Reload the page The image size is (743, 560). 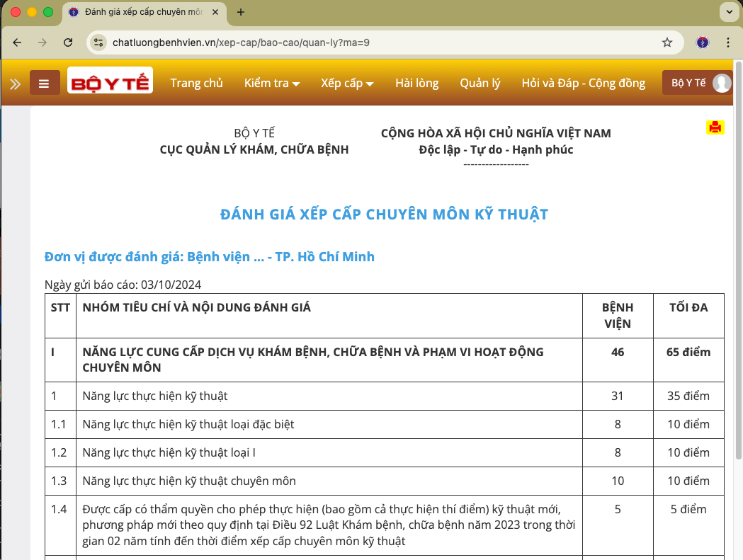point(68,42)
